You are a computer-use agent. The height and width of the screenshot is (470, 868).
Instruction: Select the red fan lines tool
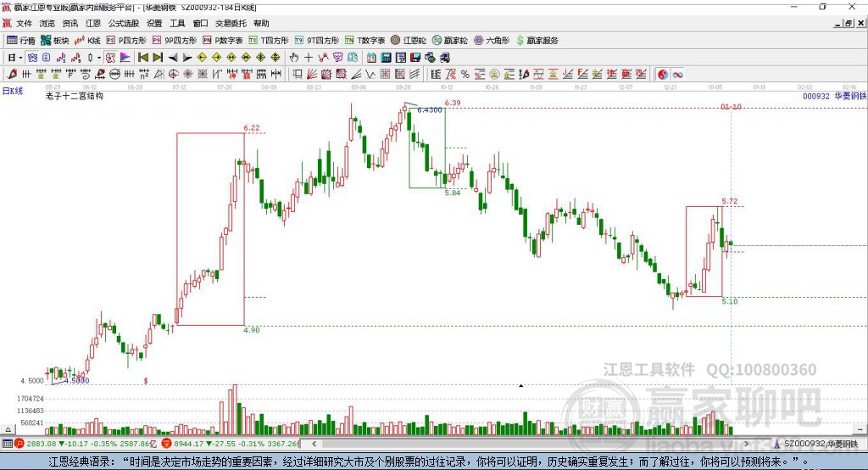click(x=312, y=74)
